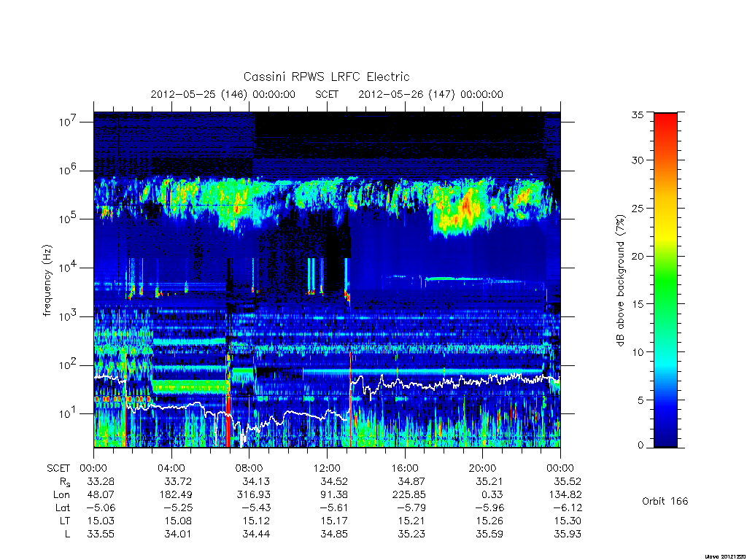Click the 10^4 frequency axis label
The height and width of the screenshot is (560, 747).
pos(68,267)
